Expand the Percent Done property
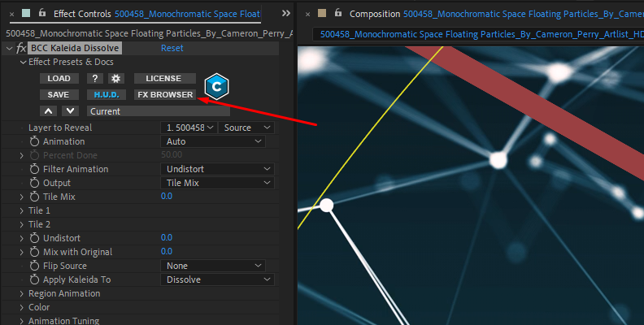 [x=22, y=155]
